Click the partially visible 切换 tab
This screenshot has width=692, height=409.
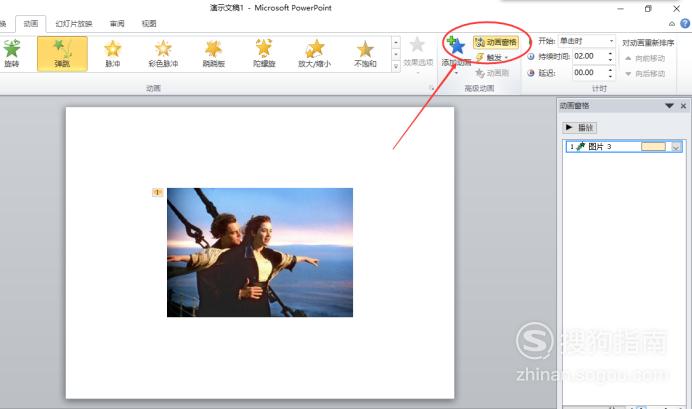tap(3, 23)
